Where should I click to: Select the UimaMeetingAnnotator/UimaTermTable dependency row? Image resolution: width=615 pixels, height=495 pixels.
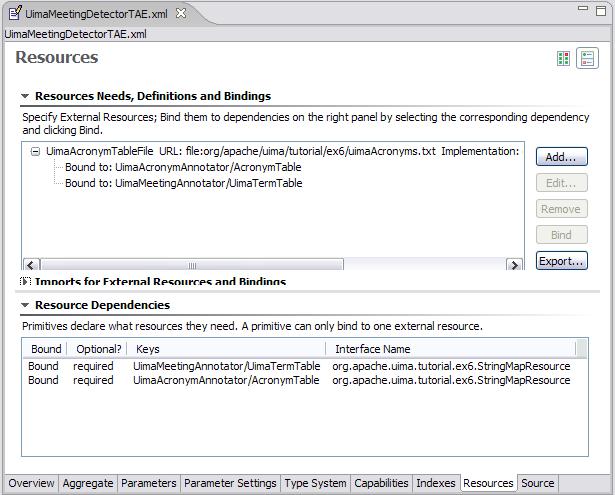(226, 366)
